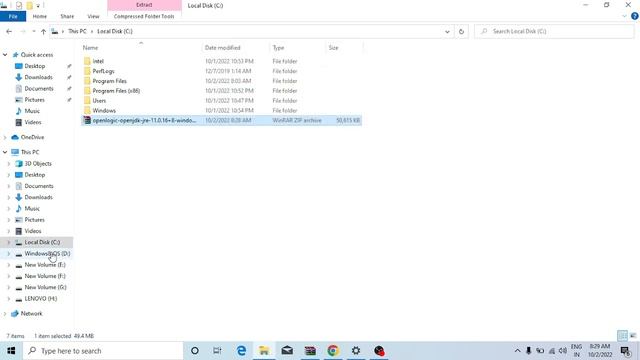Select the Users folder row
The image size is (640, 360).
point(99,100)
